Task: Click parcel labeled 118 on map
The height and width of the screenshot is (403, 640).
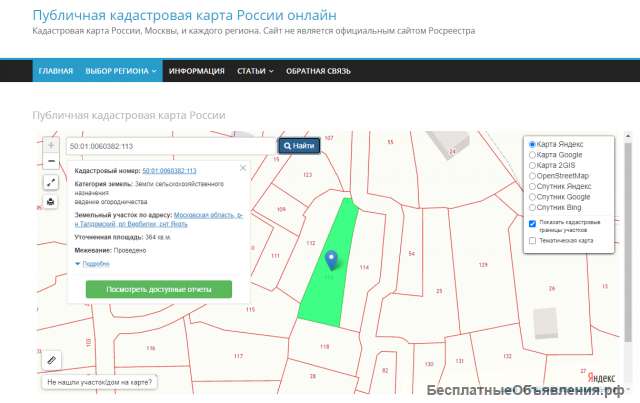Action: pyautogui.click(x=324, y=347)
